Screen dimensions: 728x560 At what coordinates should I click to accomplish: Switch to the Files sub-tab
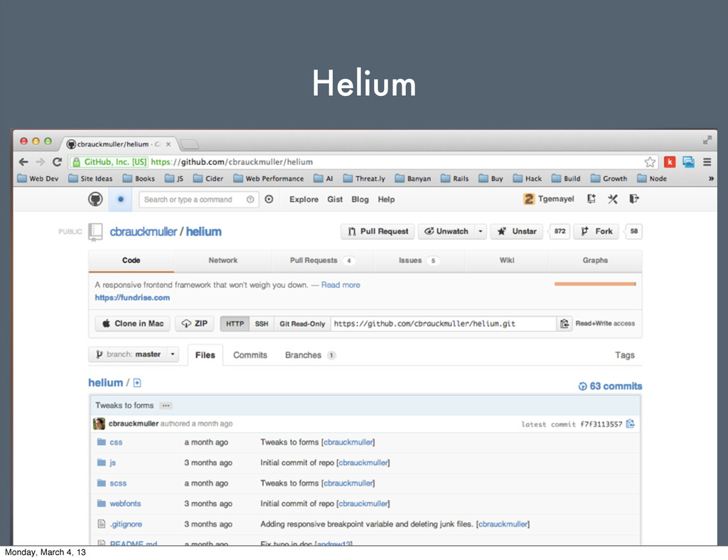[205, 355]
